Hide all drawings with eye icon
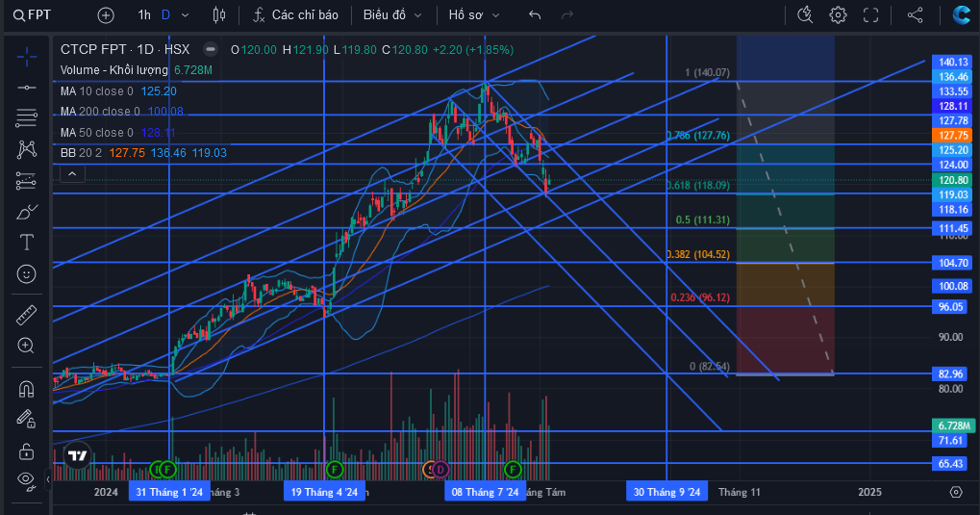The image size is (980, 515). (26, 479)
